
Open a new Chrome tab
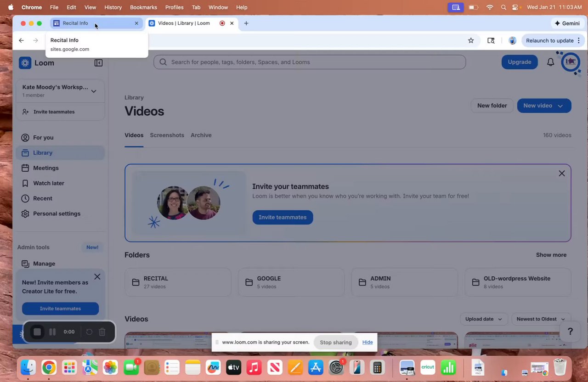(x=246, y=23)
